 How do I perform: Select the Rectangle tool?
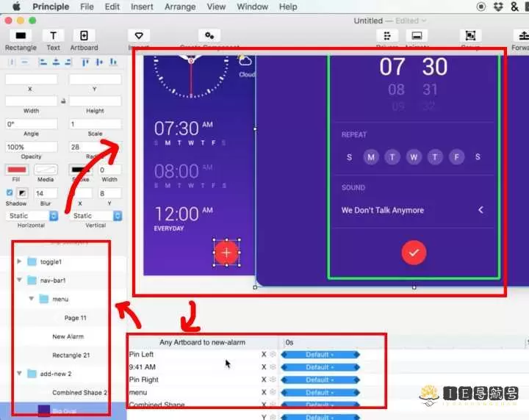[x=21, y=36]
